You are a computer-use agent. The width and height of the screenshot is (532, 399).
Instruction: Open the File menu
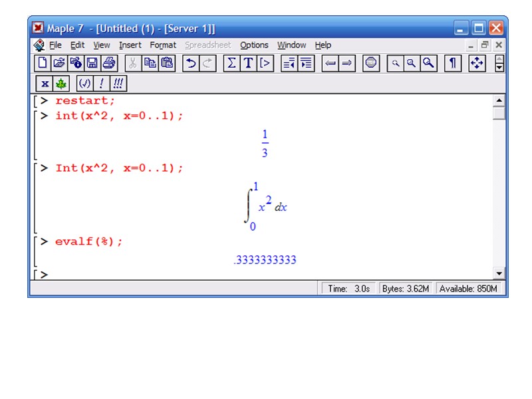click(55, 45)
